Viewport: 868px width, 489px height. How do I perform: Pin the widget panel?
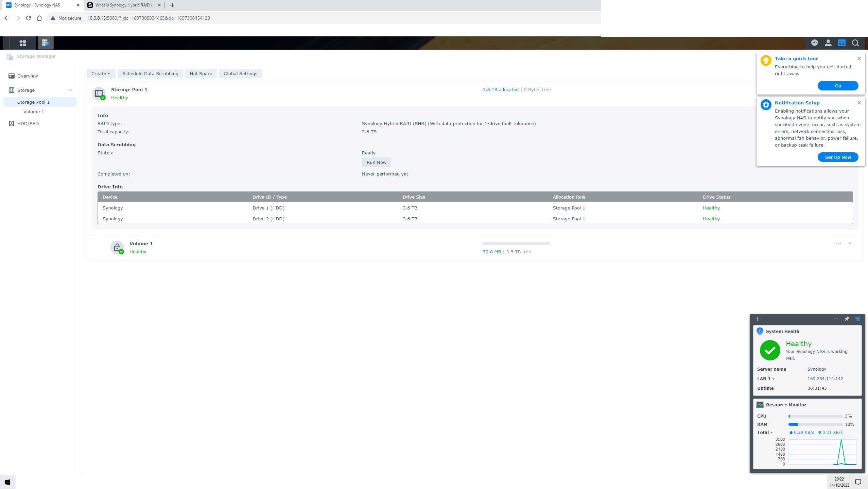(847, 319)
